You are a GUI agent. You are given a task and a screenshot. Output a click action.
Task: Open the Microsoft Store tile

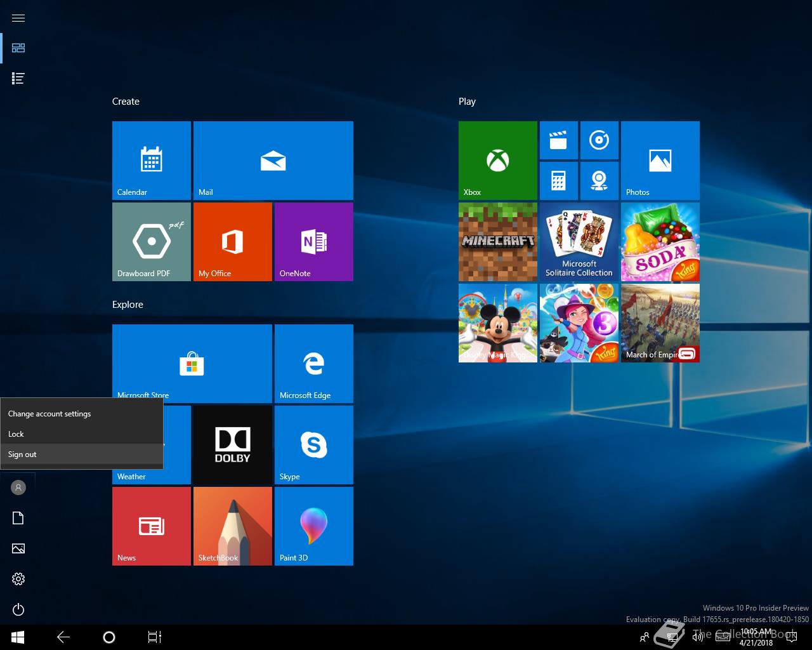192,364
